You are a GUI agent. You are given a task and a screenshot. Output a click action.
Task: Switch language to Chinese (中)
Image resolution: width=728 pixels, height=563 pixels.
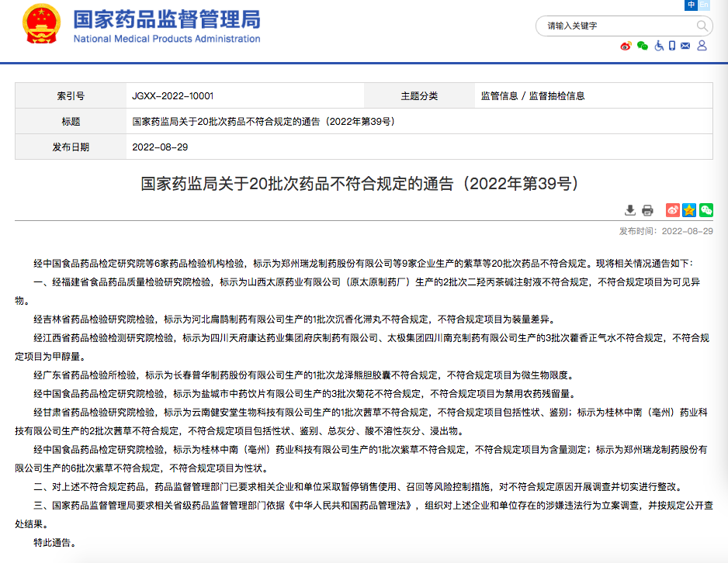point(691,5)
